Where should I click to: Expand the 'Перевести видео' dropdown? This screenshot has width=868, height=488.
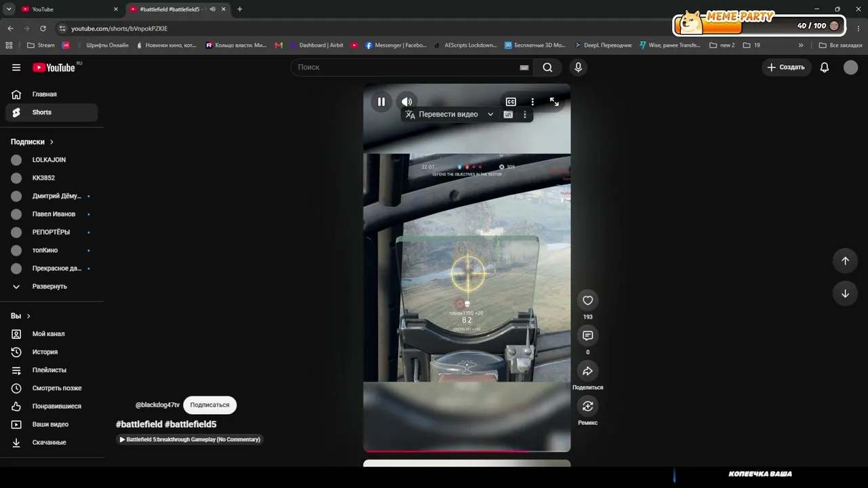[x=490, y=115]
